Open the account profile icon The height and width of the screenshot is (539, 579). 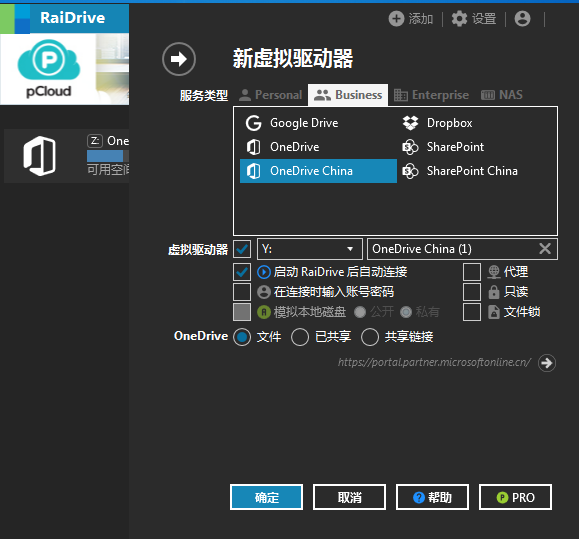point(523,18)
